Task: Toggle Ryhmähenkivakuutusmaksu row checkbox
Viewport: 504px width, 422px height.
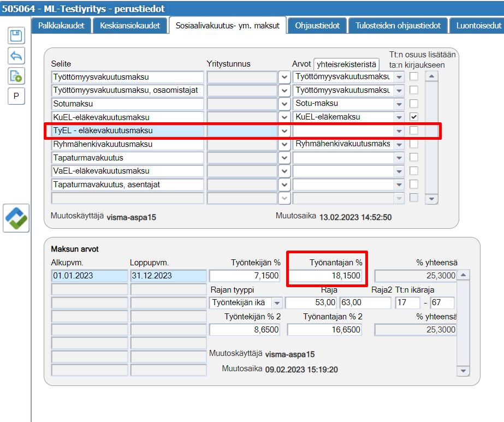Action: tap(414, 144)
